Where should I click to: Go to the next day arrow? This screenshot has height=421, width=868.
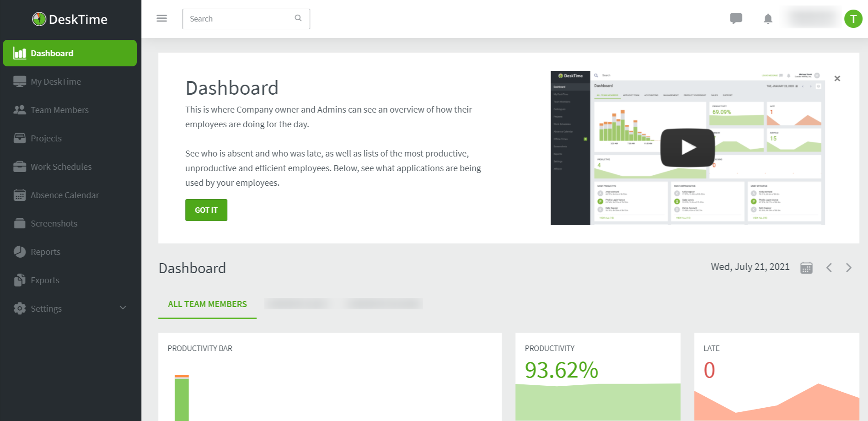click(x=849, y=268)
